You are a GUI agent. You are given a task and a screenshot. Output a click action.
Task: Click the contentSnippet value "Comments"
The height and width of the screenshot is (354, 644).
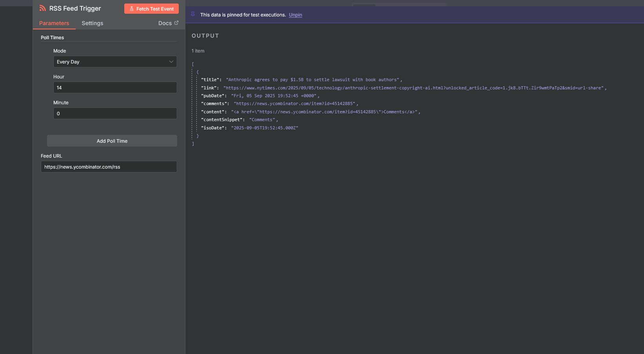tap(262, 120)
